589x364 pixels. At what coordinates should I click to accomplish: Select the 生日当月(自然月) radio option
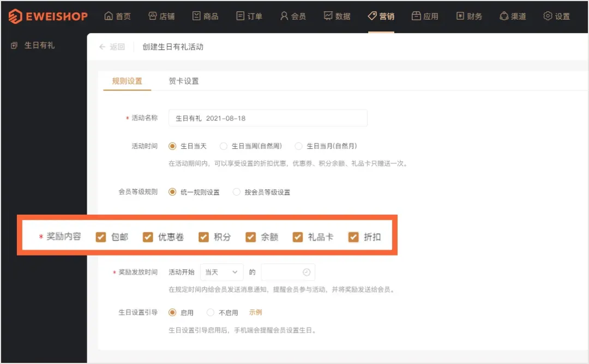299,146
